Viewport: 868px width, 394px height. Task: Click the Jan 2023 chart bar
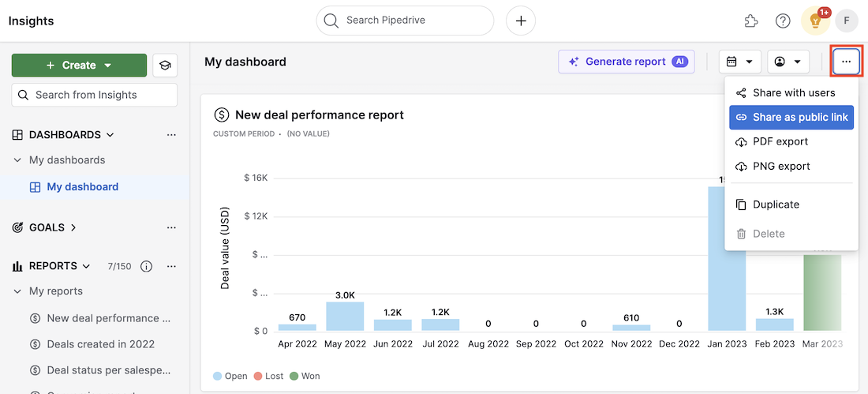(727, 259)
